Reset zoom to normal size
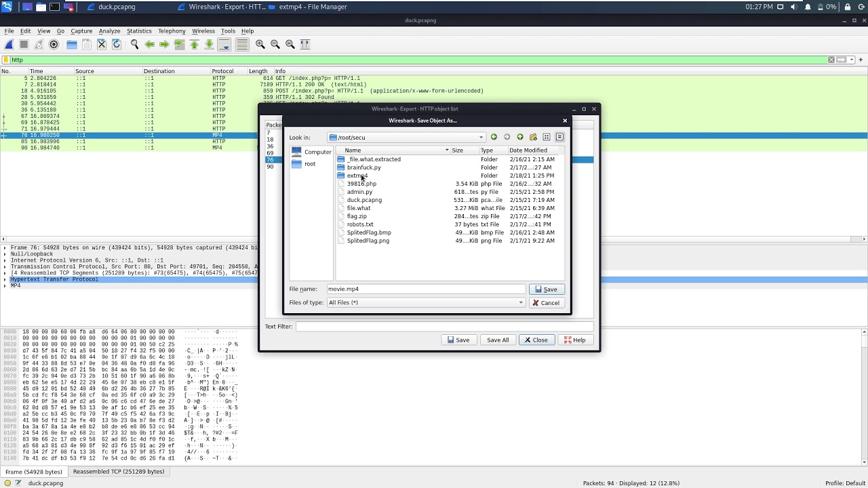Viewport: 868px width, 488px height. (290, 45)
